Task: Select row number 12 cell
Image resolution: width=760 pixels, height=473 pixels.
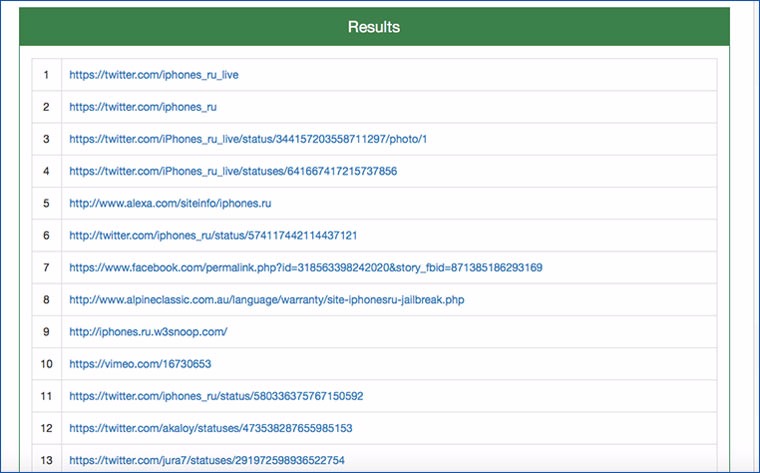Action: (x=47, y=428)
